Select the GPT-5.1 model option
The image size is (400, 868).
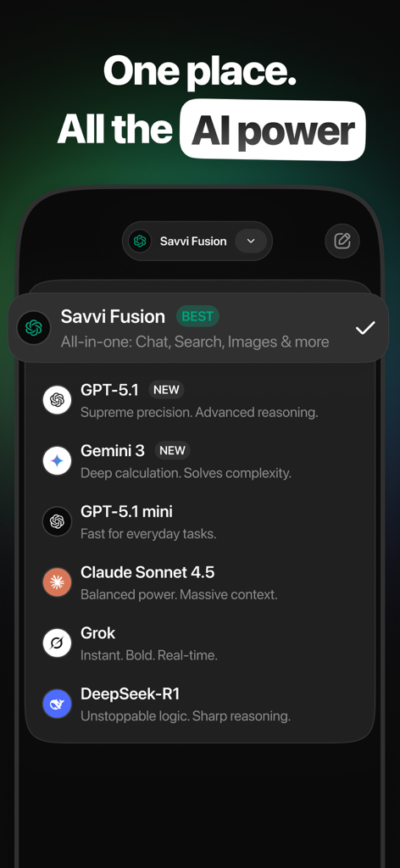[200, 400]
